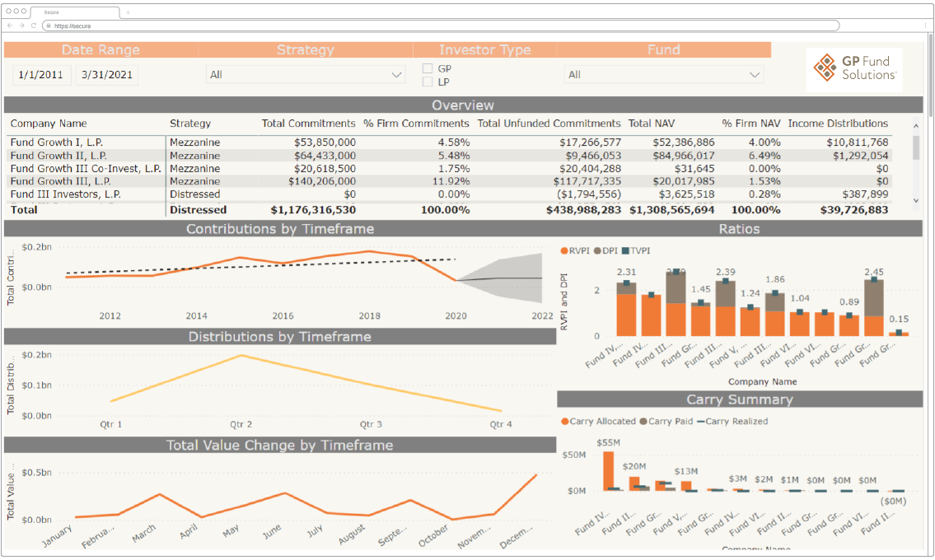This screenshot has width=935, height=560.
Task: Select Fund Growth I, L.P. row
Action: pyautogui.click(x=448, y=142)
